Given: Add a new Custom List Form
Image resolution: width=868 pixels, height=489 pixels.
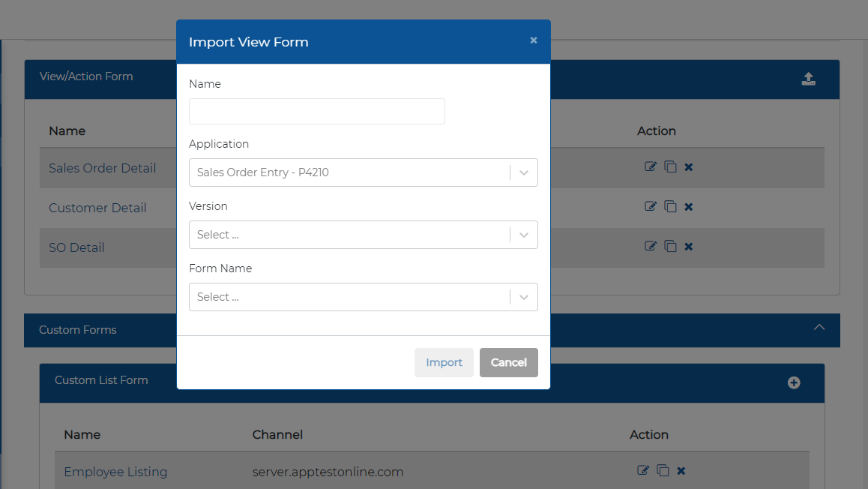Looking at the screenshot, I should click(793, 382).
